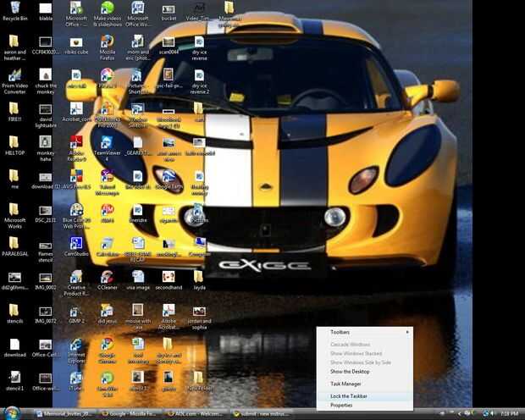Image resolution: width=525 pixels, height=420 pixels.
Task: Select the Adobe Reader 9 shortcut
Action: pos(76,148)
